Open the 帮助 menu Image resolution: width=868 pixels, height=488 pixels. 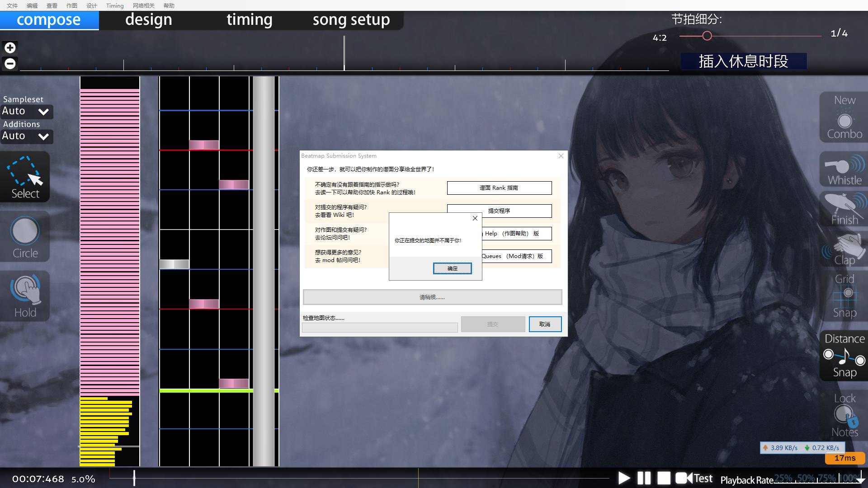point(169,5)
